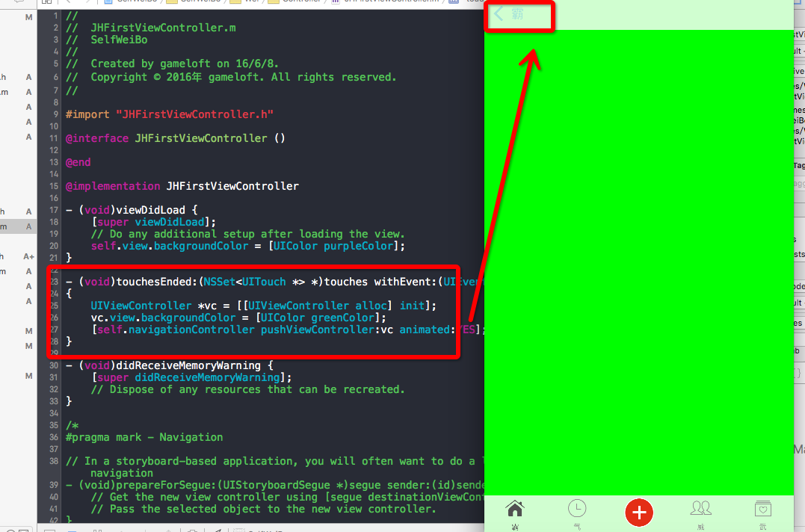The width and height of the screenshot is (805, 532).
Task: Click the '@interface JHFirstViewController ()' line
Action: tap(175, 138)
